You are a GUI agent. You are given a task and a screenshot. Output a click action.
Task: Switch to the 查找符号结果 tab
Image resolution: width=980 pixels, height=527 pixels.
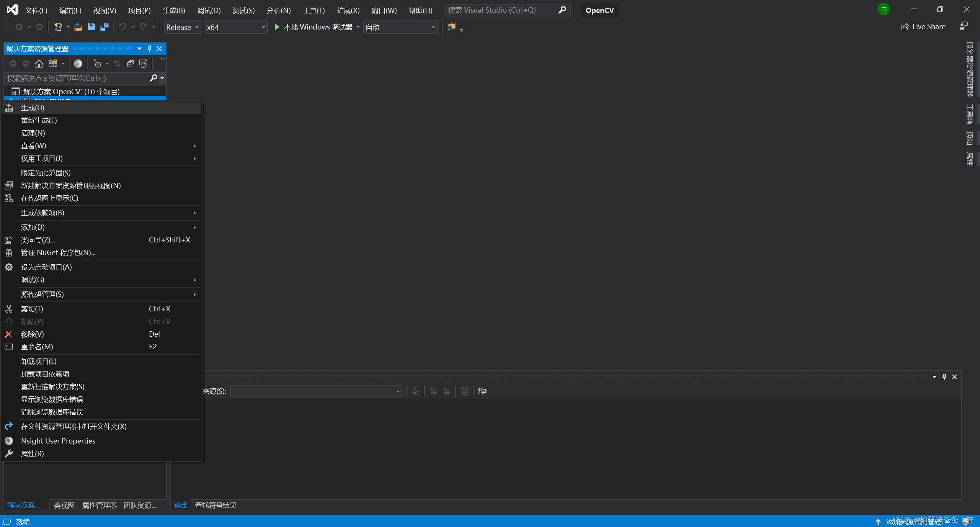216,505
